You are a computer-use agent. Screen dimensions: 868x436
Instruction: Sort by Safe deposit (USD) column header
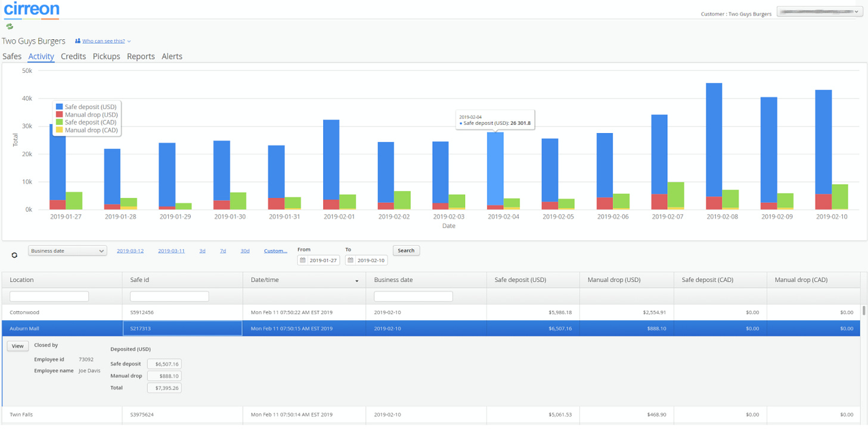point(533,280)
